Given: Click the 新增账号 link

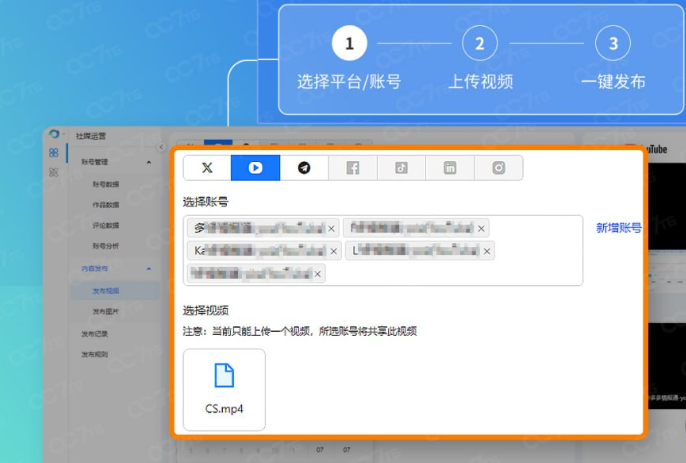Looking at the screenshot, I should click(x=619, y=228).
